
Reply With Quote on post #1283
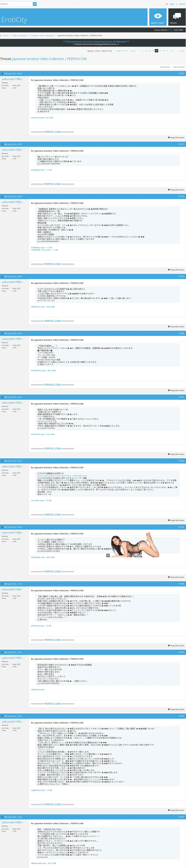coord(176,577)
